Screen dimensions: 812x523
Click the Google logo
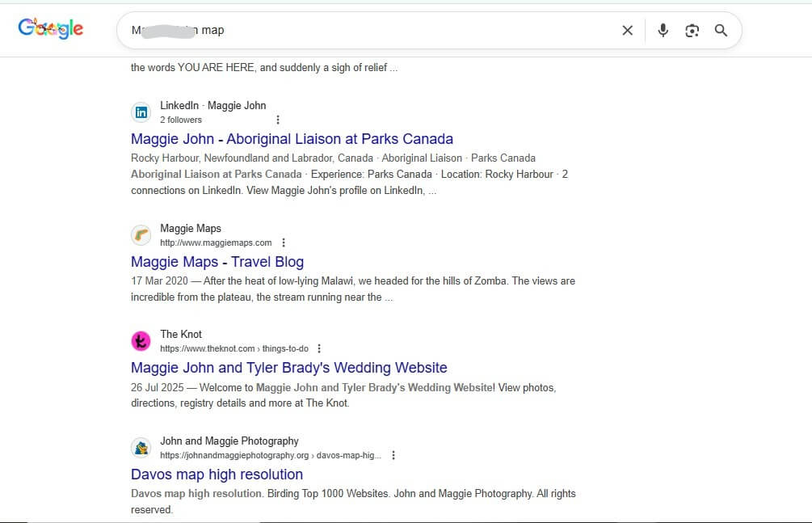pyautogui.click(x=51, y=29)
